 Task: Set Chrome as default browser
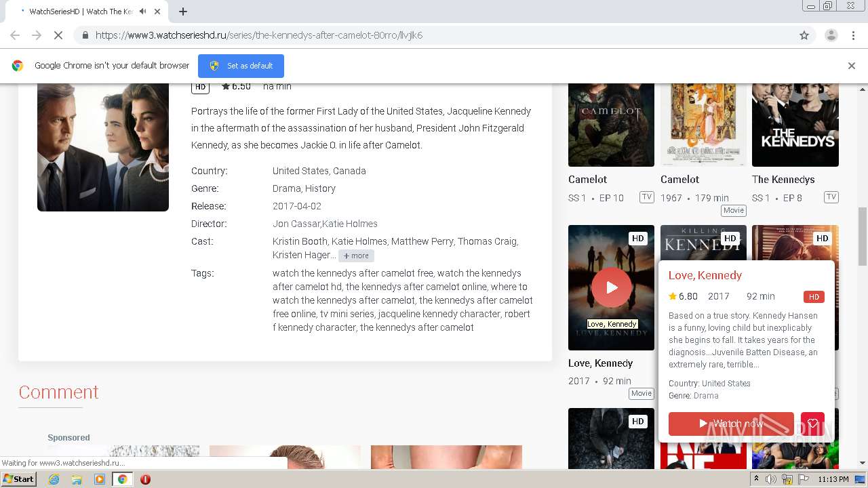point(241,66)
